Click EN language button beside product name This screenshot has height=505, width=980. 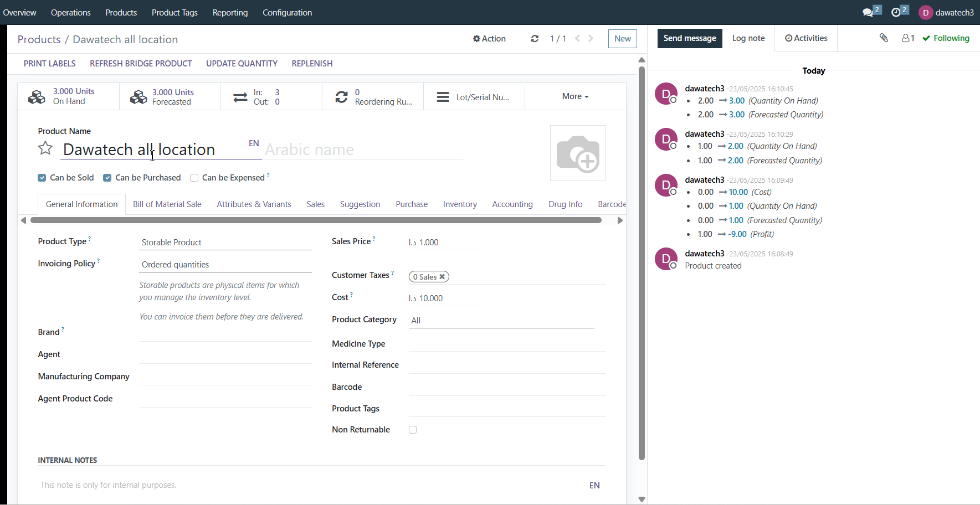coord(254,143)
